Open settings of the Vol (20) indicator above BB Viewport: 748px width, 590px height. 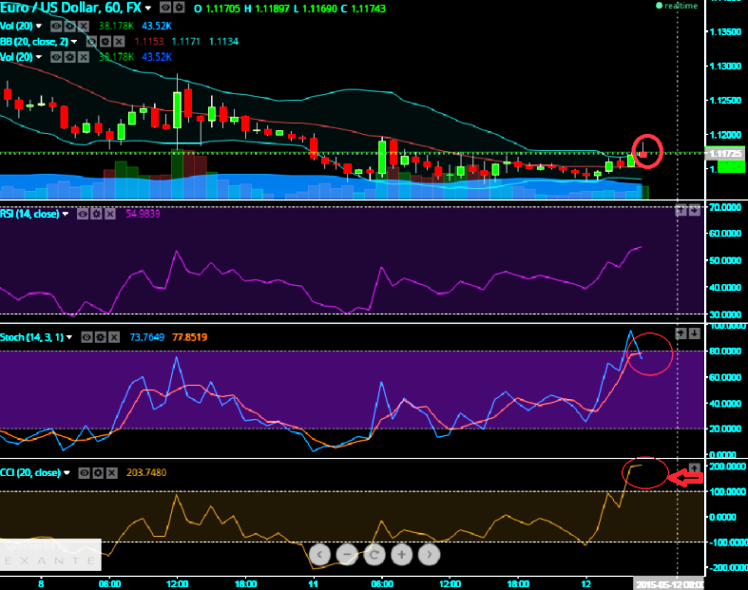pyautogui.click(x=70, y=26)
